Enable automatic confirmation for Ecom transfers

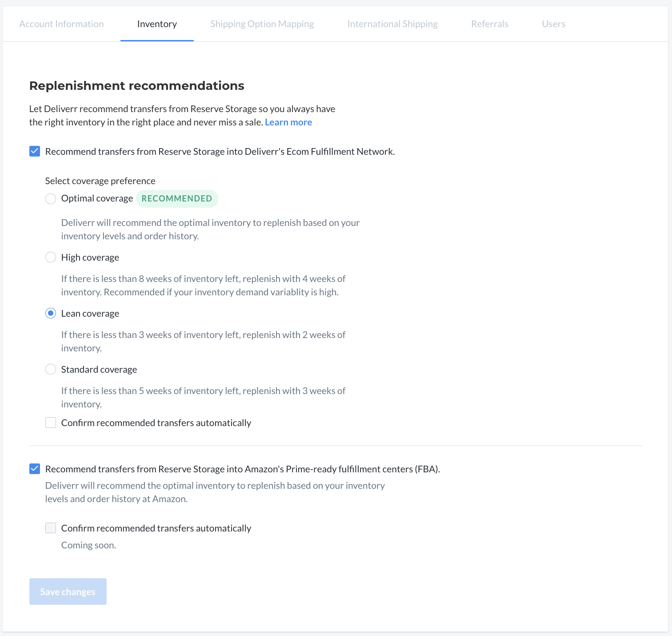tap(51, 423)
